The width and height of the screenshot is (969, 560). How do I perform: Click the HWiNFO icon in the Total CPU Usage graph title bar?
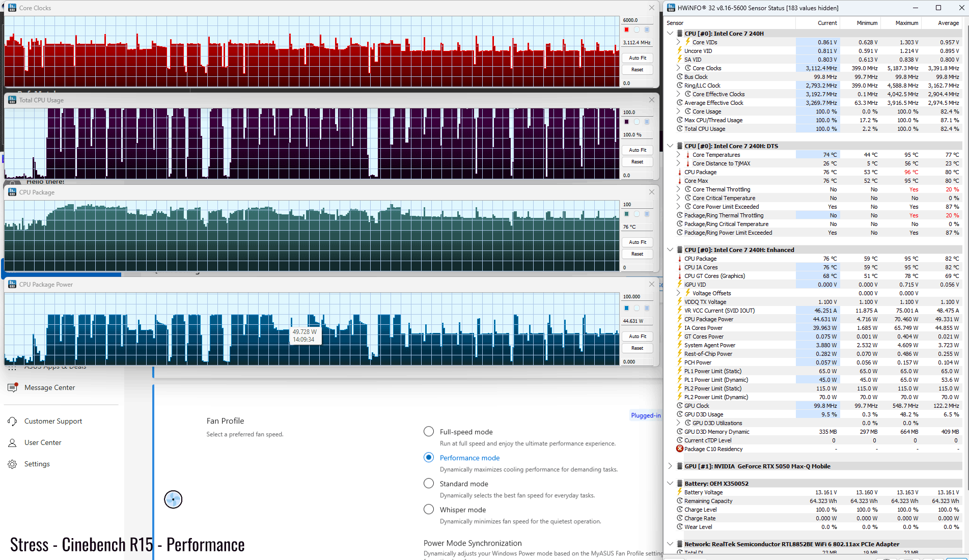(x=12, y=100)
